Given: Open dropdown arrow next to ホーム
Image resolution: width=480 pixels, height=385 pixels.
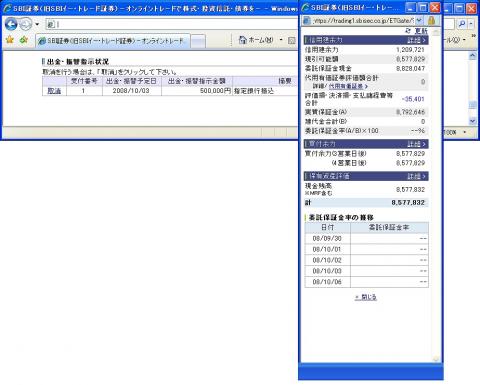Looking at the screenshot, I should 281,40.
